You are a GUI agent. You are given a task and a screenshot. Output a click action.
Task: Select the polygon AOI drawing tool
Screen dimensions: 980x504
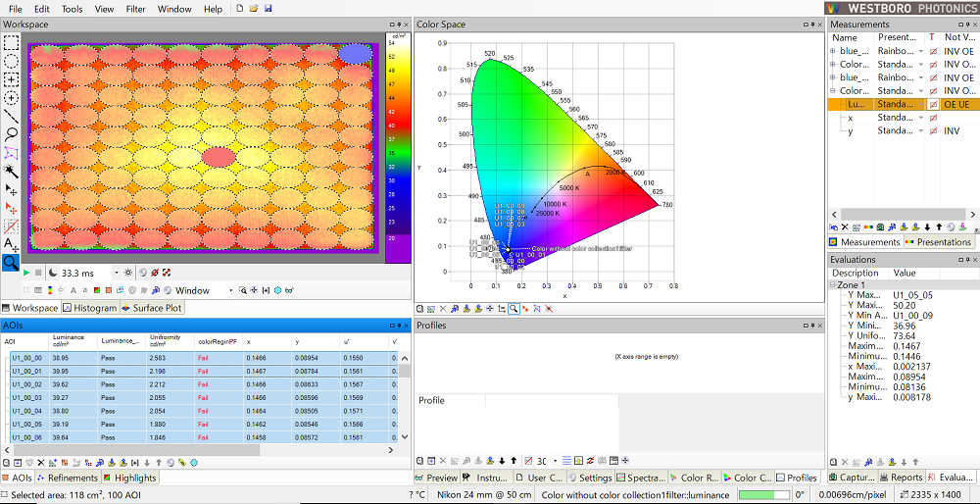[11, 153]
